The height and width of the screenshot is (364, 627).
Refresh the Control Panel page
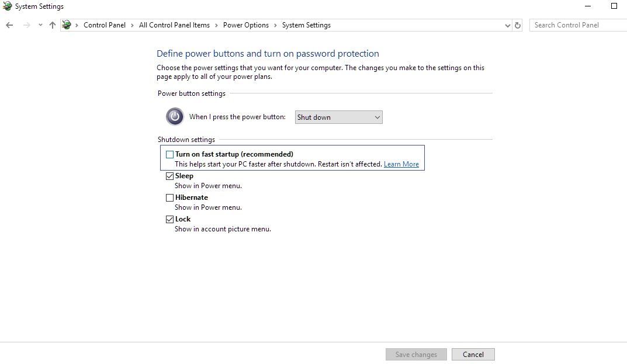click(x=517, y=25)
